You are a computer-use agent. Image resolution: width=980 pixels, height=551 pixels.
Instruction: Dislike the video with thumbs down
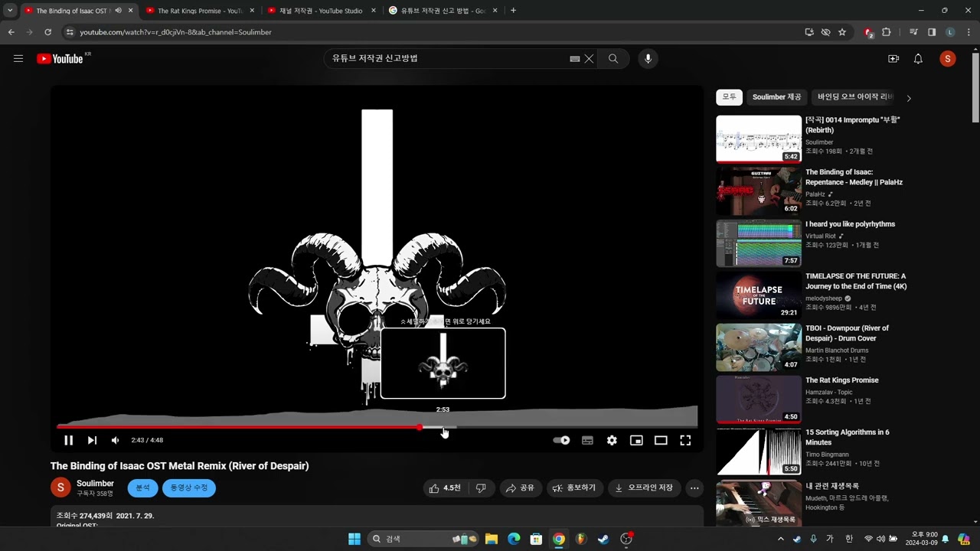(481, 488)
